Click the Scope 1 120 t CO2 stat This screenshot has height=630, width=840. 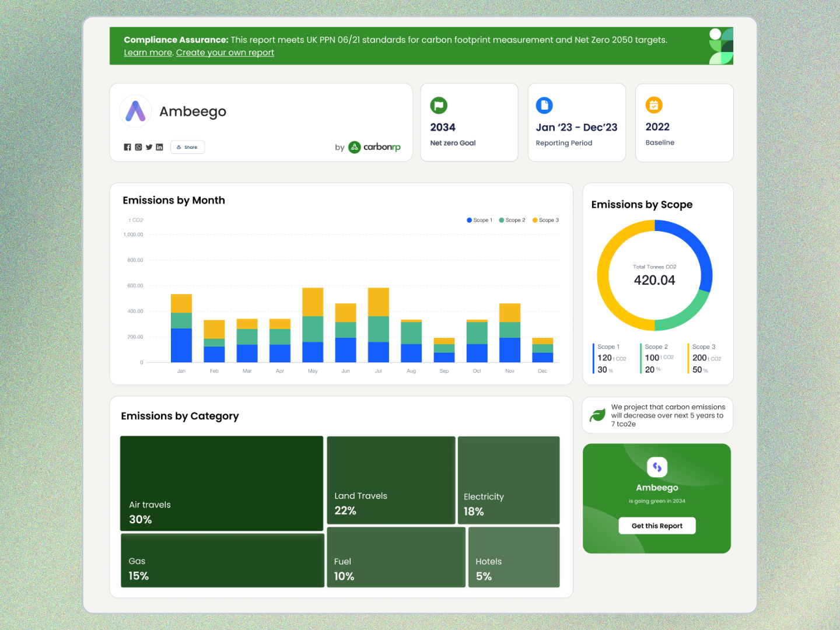click(x=611, y=358)
